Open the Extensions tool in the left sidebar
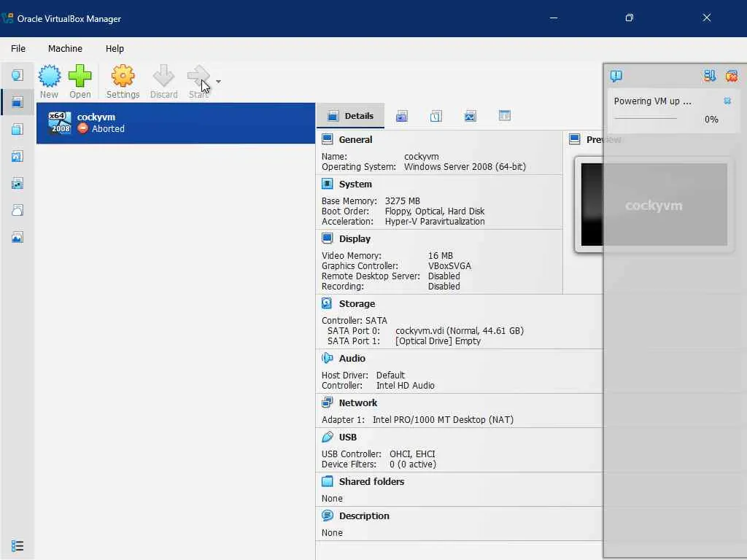The width and height of the screenshot is (747, 560). pos(18,129)
